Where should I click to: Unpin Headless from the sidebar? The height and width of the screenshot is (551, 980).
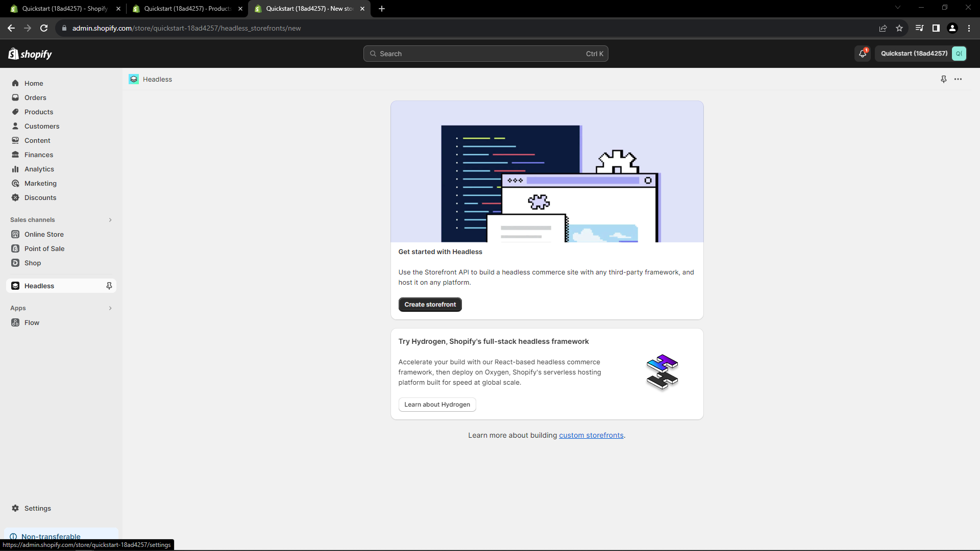coord(109,286)
